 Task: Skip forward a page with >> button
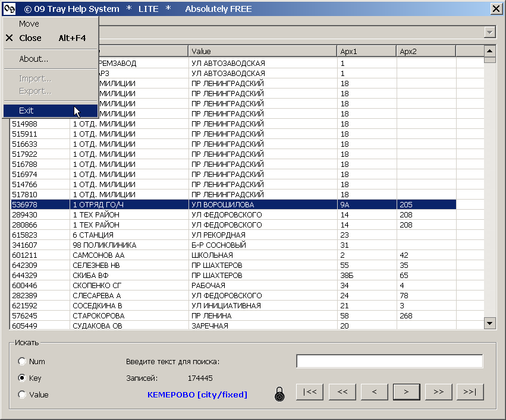pyautogui.click(x=438, y=392)
